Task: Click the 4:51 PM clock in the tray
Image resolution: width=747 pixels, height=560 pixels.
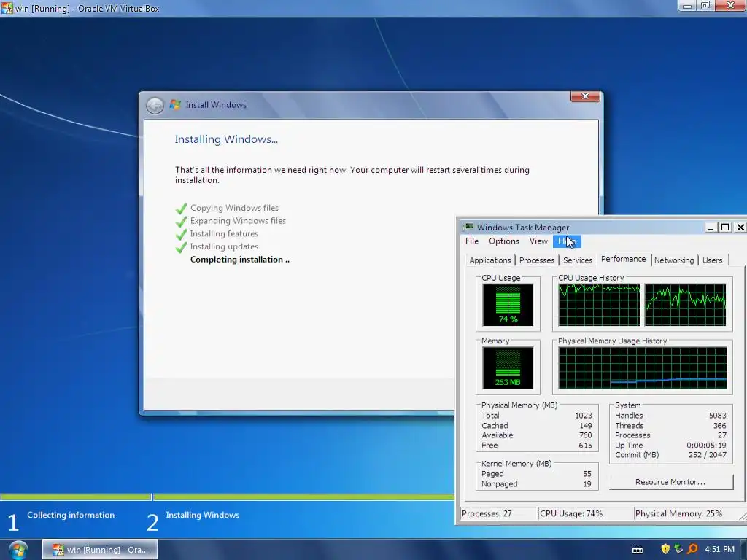Action: [719, 549]
